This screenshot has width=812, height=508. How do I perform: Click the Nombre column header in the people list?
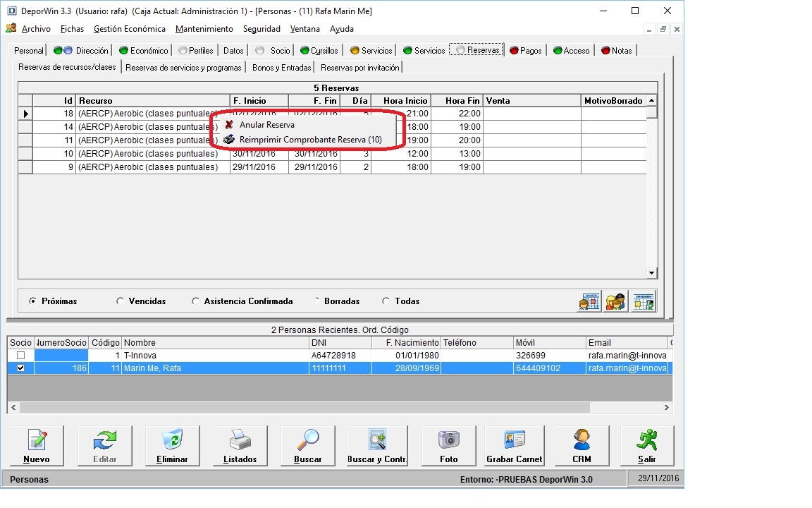pyautogui.click(x=215, y=343)
